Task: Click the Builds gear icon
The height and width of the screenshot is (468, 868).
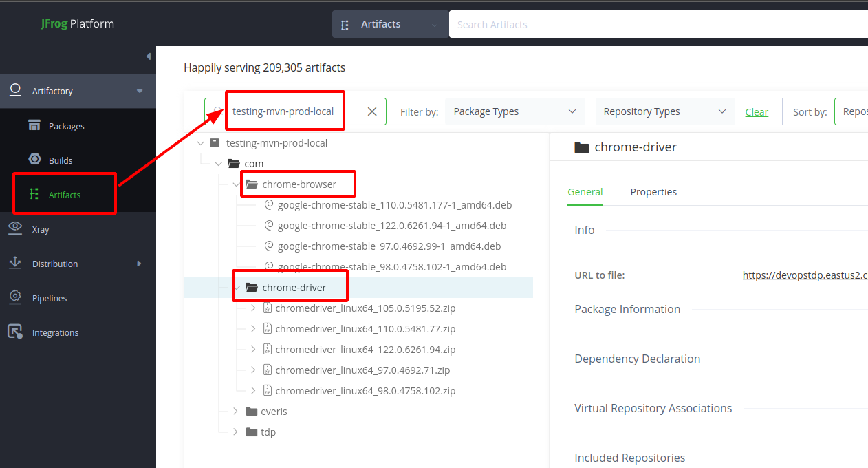Action: [34, 160]
